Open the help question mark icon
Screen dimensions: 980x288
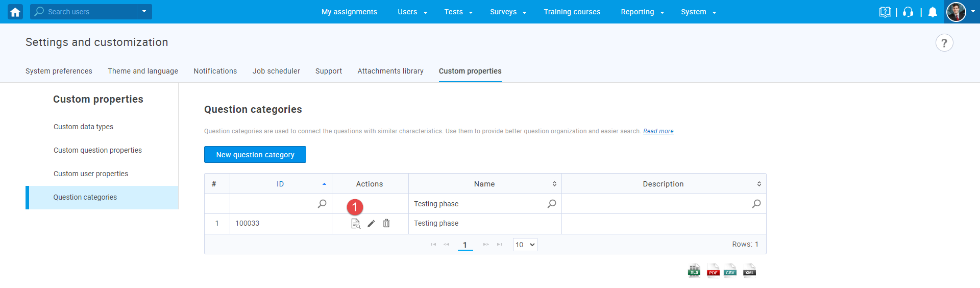click(x=944, y=43)
